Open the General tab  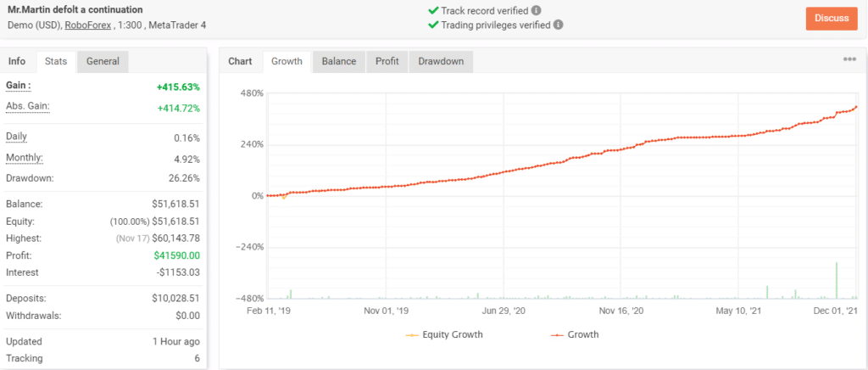103,61
